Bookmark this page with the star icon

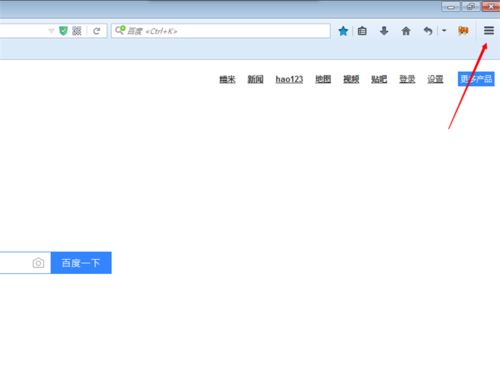[x=343, y=31]
